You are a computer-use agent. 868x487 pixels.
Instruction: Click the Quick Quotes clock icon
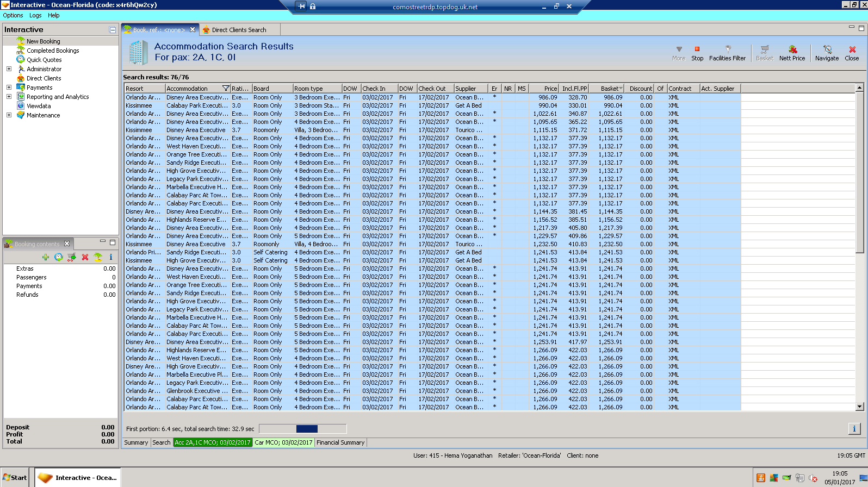21,59
